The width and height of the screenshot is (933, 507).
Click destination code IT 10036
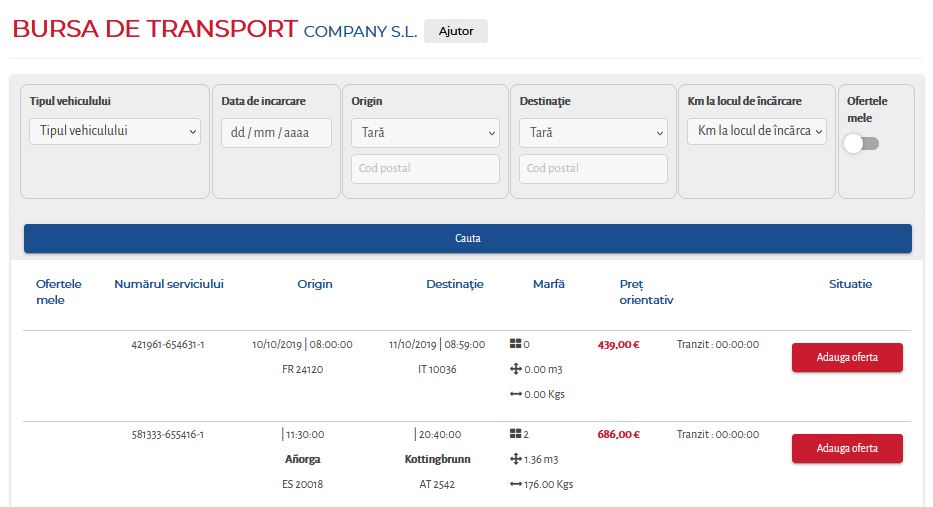(437, 370)
